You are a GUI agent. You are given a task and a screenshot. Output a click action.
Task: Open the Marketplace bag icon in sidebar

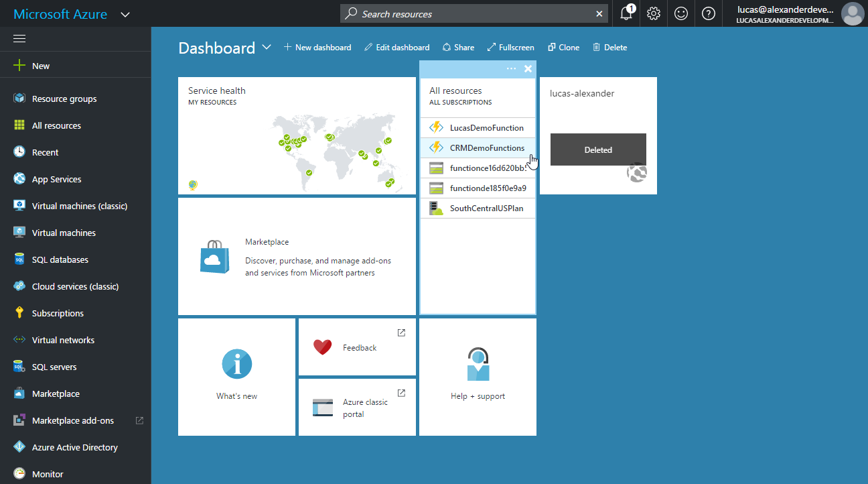tap(19, 394)
